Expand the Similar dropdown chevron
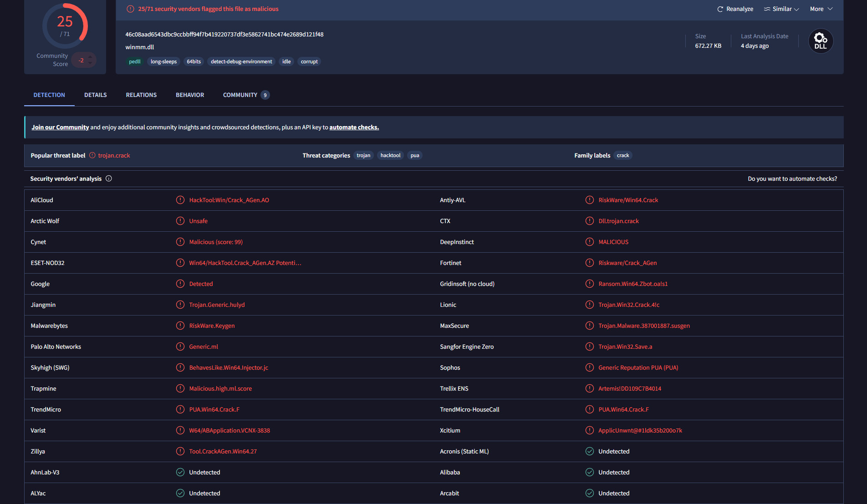867x504 pixels. pyautogui.click(x=796, y=9)
